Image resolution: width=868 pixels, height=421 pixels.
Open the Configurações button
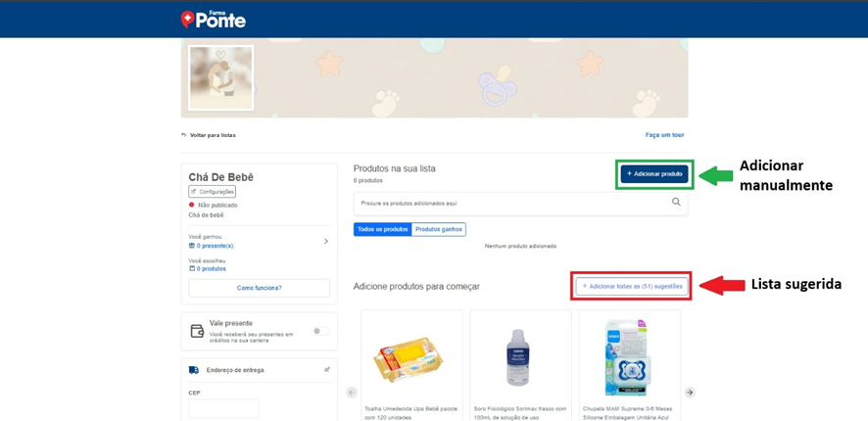(x=213, y=192)
